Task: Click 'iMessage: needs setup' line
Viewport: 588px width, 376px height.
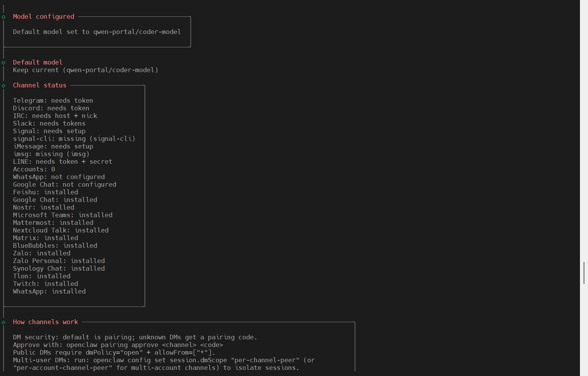Action: click(53, 146)
